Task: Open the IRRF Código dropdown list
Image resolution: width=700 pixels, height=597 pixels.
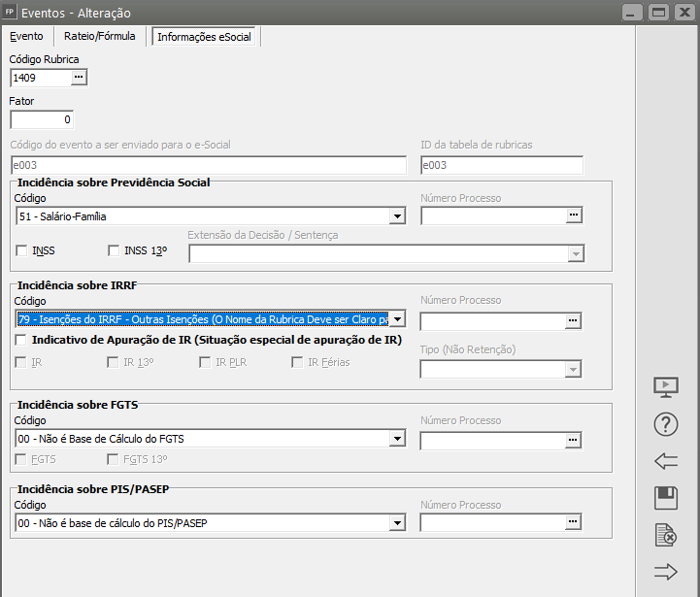Action: 396,319
